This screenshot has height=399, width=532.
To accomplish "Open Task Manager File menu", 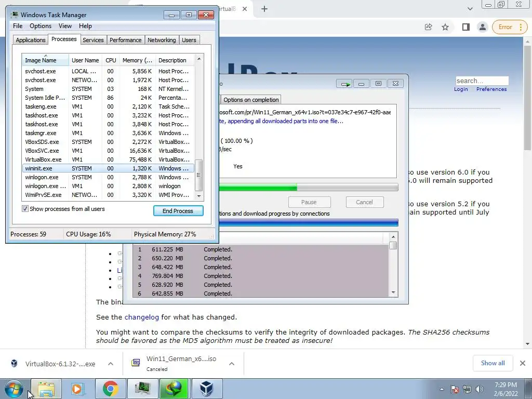I will [18, 26].
